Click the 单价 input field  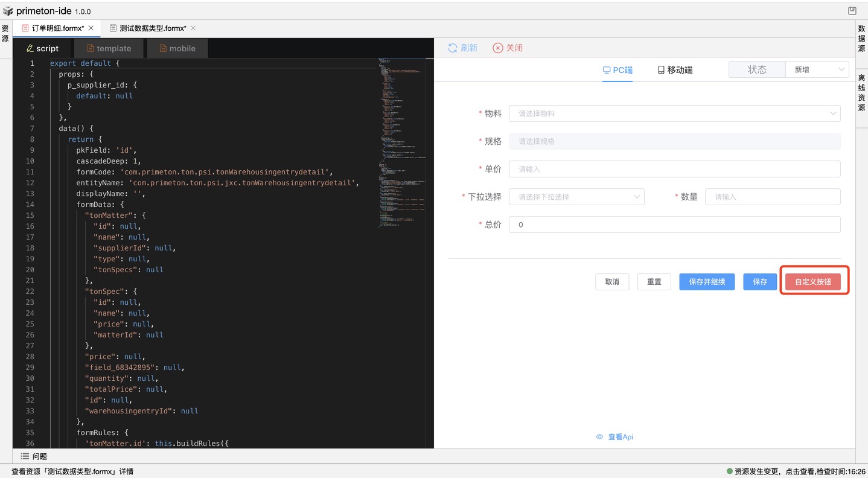click(674, 169)
